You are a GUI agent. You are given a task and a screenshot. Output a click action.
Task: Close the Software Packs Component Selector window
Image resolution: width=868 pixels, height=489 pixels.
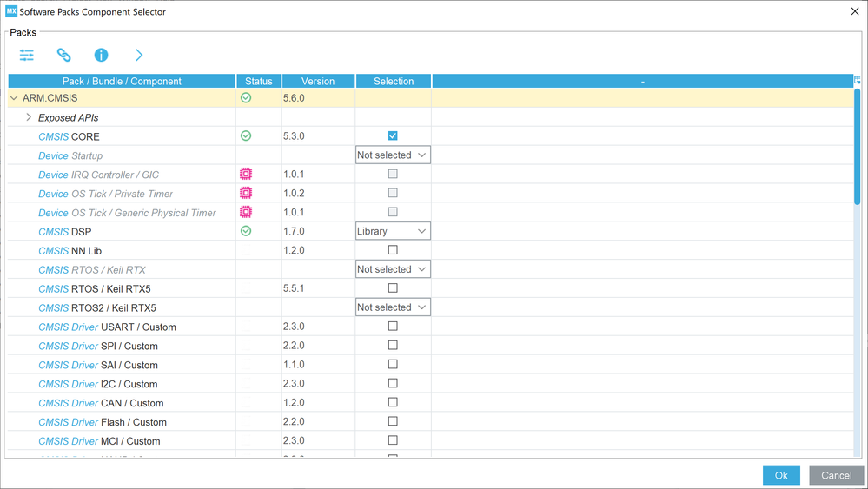pyautogui.click(x=855, y=11)
